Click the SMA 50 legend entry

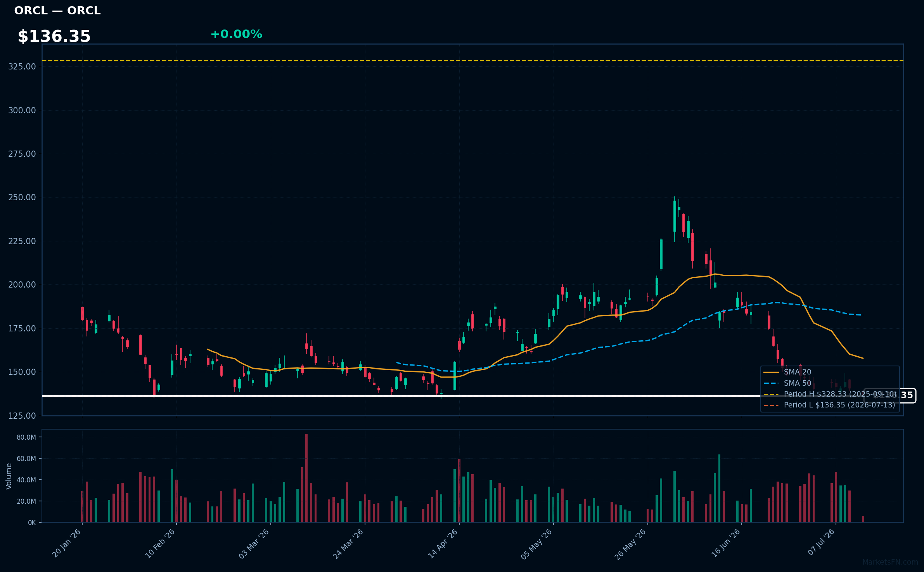coord(787,383)
